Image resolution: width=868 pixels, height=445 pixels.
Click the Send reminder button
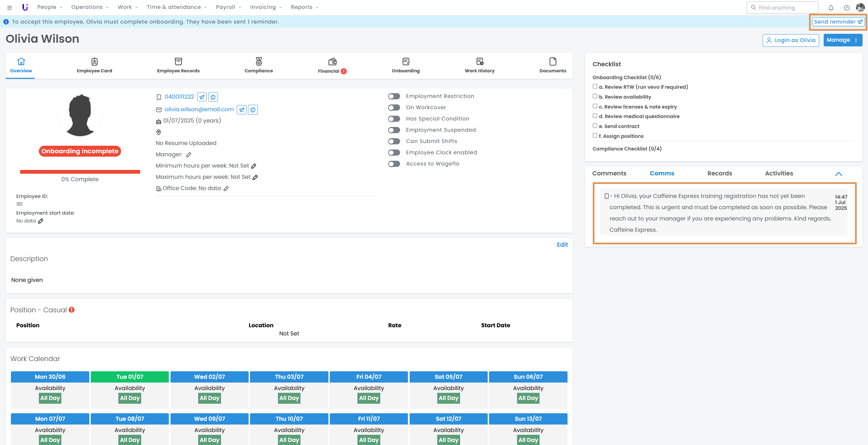point(838,22)
